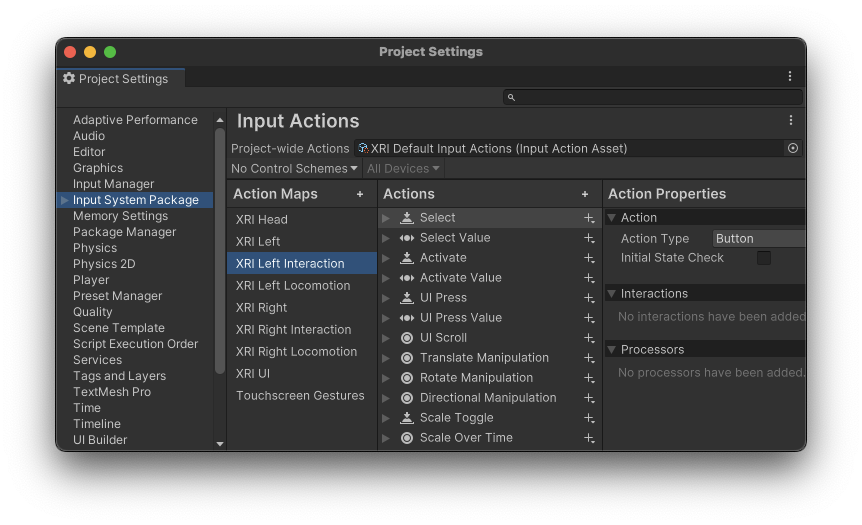This screenshot has width=862, height=525.
Task: Click the plus icon beside Action Maps
Action: click(360, 194)
